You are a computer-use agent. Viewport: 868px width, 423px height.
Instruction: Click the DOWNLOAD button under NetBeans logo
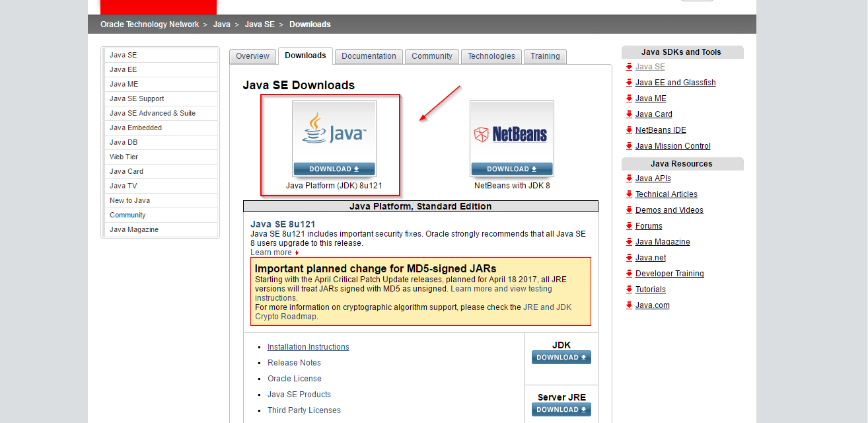point(512,169)
